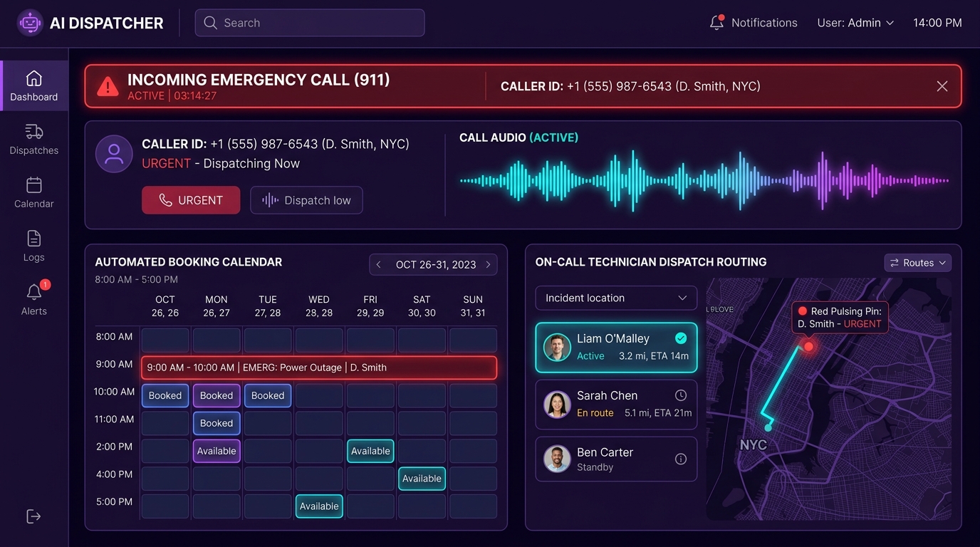The image size is (980, 547).
Task: Open Logs document icon in sidebar
Action: click(x=34, y=239)
